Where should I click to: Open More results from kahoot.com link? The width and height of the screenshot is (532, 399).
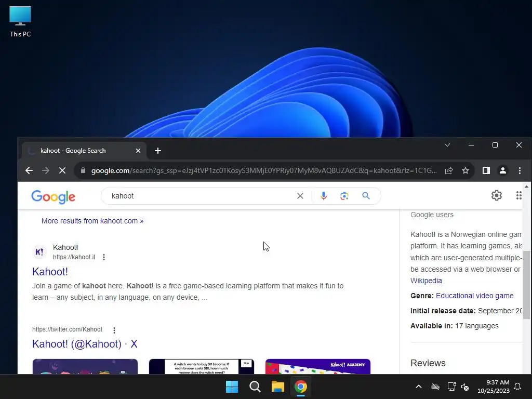tap(92, 221)
